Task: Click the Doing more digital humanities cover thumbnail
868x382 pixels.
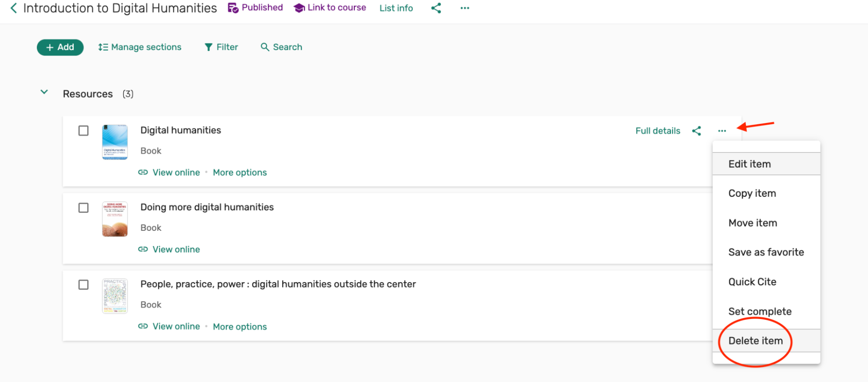Action: point(115,219)
